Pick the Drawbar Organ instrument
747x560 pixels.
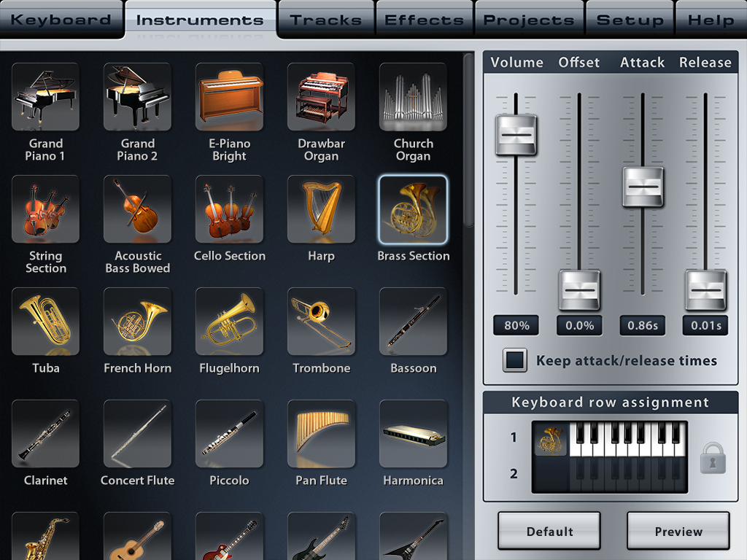321,97
